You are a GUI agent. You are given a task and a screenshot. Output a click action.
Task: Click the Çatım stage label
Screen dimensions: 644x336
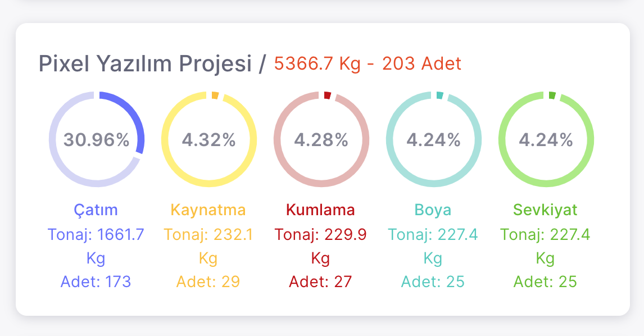(96, 210)
